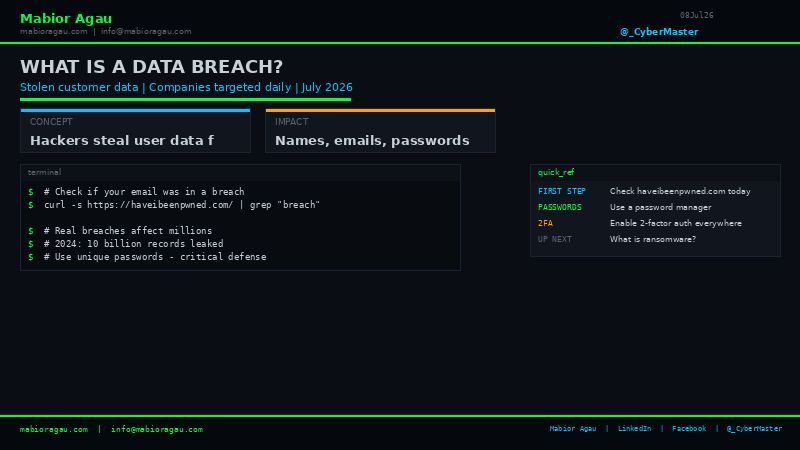Click the curl haveibeenpwned command line
Viewport: 800px width, 450px height.
[182, 205]
